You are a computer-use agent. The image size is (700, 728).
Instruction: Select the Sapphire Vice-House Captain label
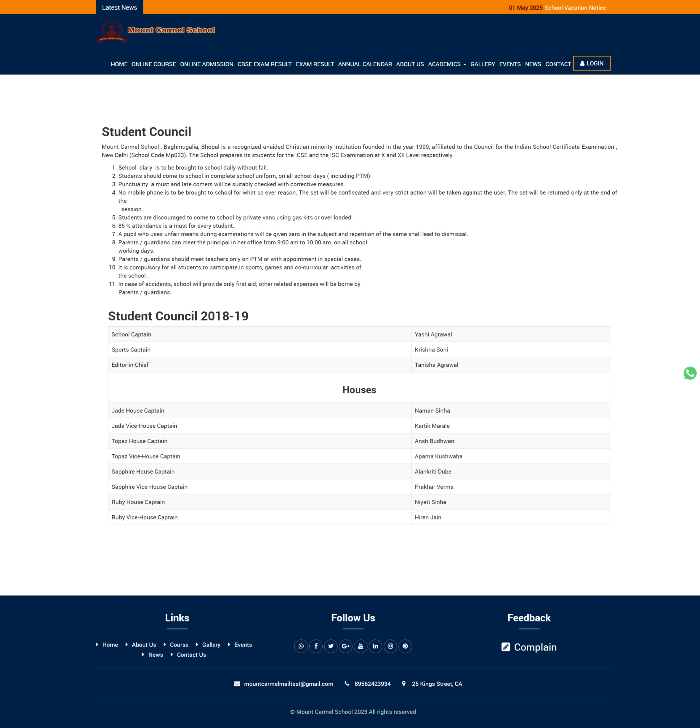(x=149, y=487)
